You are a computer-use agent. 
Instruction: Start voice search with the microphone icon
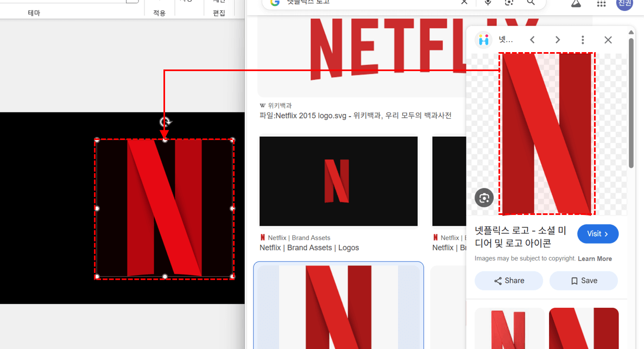coord(488,2)
